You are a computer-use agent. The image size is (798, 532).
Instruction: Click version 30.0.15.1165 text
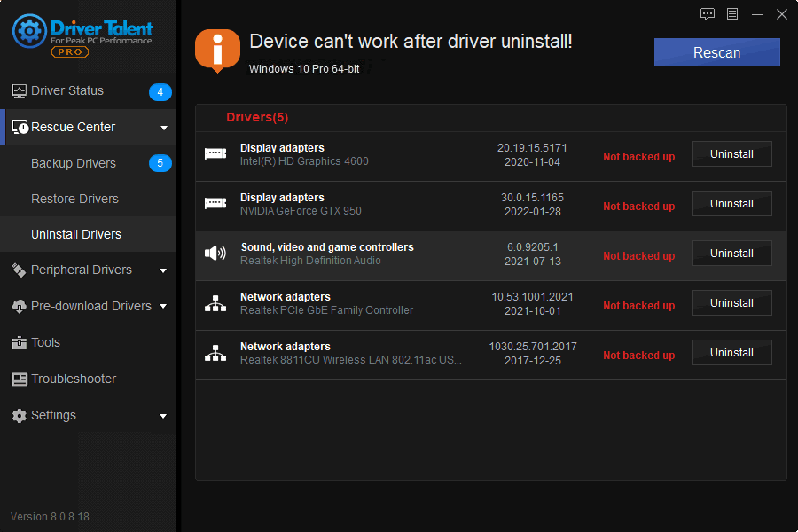pos(532,197)
